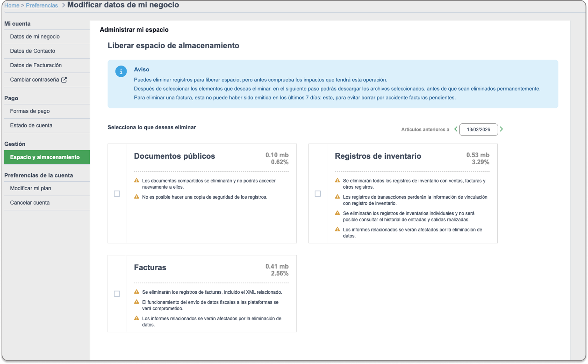Image resolution: width=588 pixels, height=364 pixels.
Task: Click the 'Liberar espacio de almacenamiento' heading
Action: coord(173,46)
